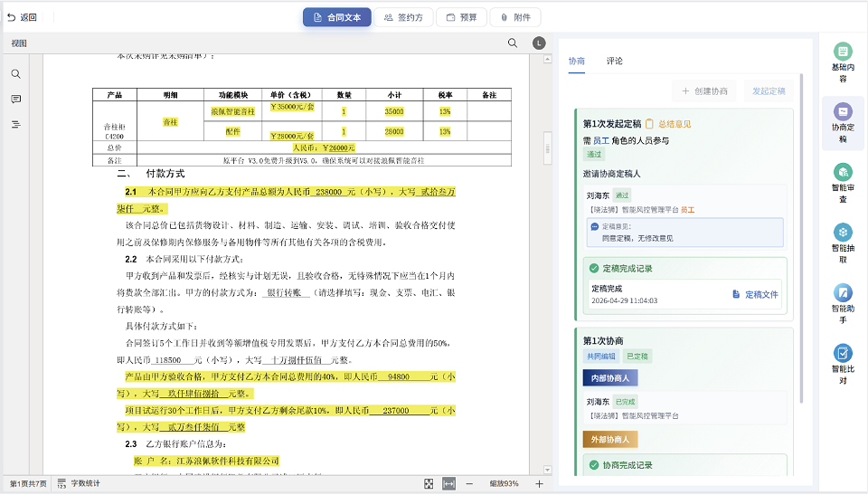Open the find tool in left sidebar
The width and height of the screenshot is (868, 495).
pos(16,74)
